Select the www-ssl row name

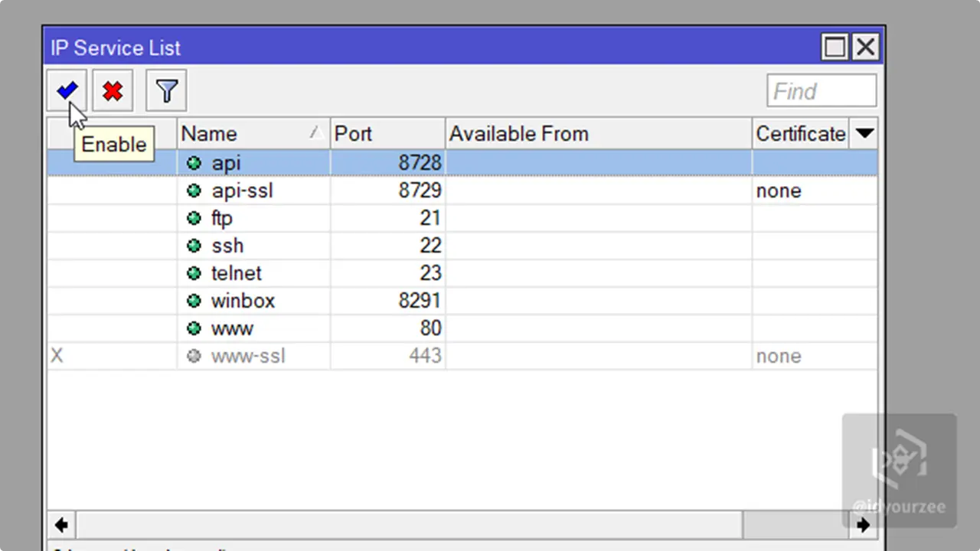pyautogui.click(x=248, y=356)
